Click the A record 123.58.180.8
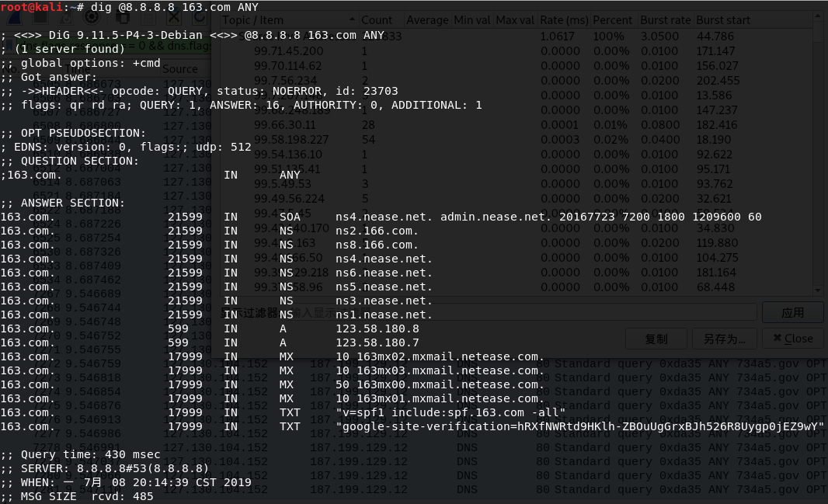828x504 pixels. pos(377,328)
